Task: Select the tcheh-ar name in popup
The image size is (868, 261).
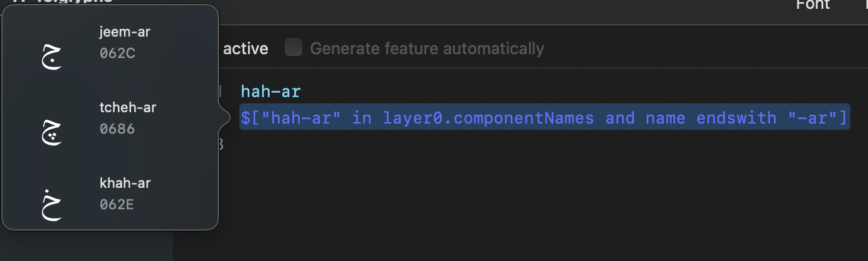Action: 127,108
